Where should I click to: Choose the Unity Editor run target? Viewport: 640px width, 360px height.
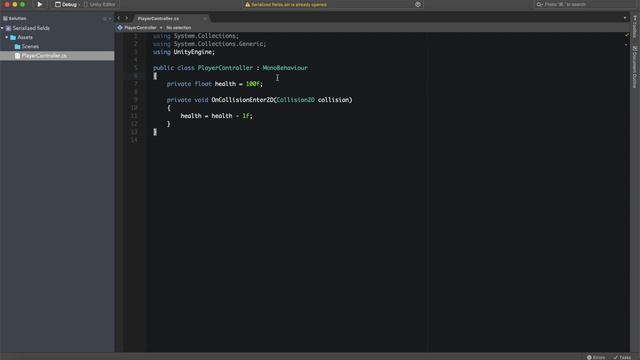pos(100,4)
